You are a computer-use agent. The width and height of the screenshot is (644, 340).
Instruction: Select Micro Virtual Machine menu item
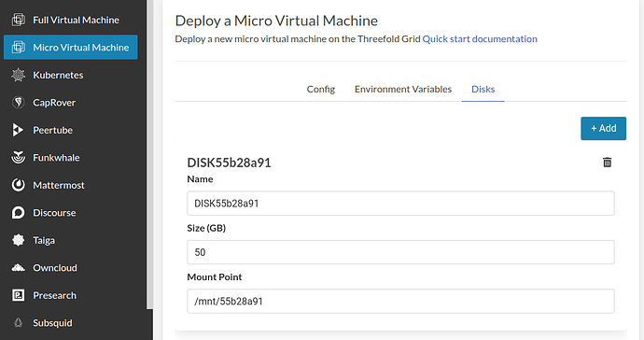pos(71,48)
